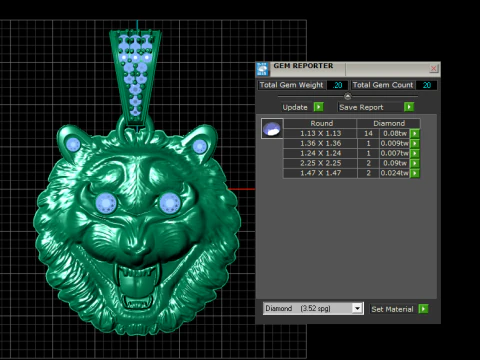Click the lion's right eye gem in viewport
The height and width of the screenshot is (360, 480).
tap(170, 202)
